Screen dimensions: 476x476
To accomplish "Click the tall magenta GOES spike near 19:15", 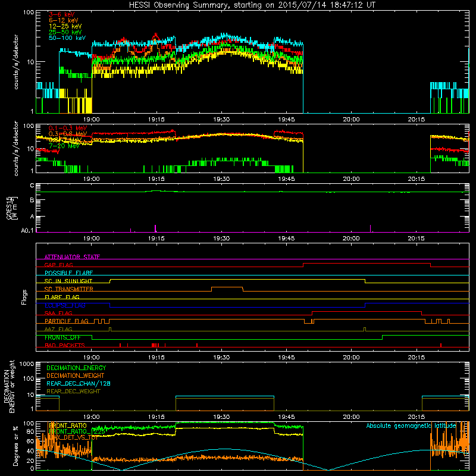I will [155, 228].
